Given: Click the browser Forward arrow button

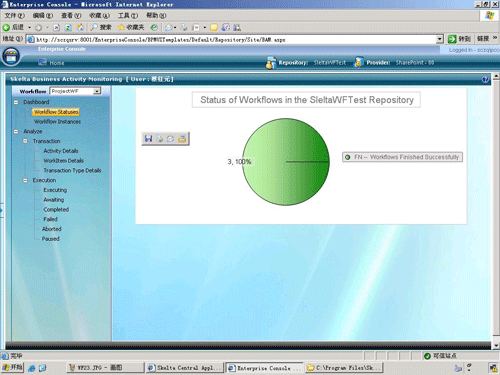Looking at the screenshot, I should (39, 27).
